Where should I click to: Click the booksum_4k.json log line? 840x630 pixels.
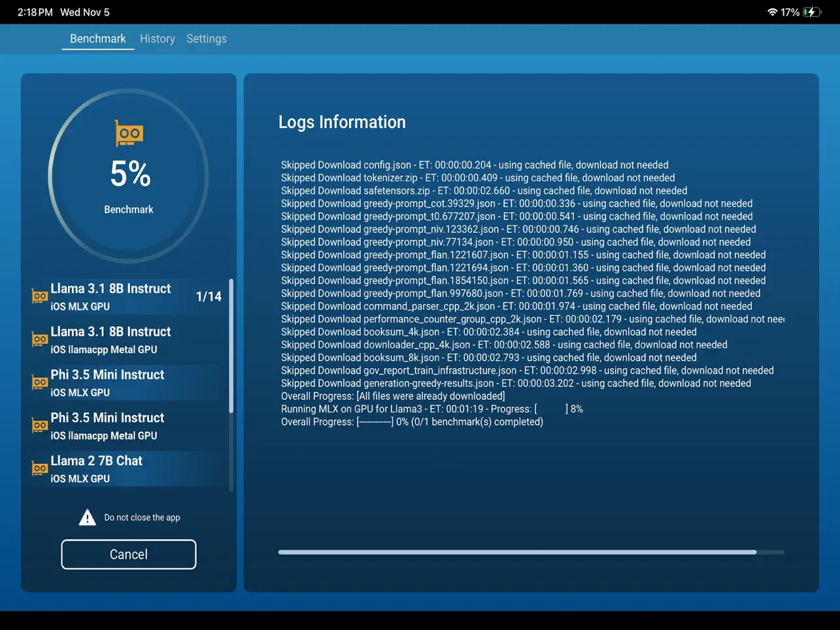488,332
